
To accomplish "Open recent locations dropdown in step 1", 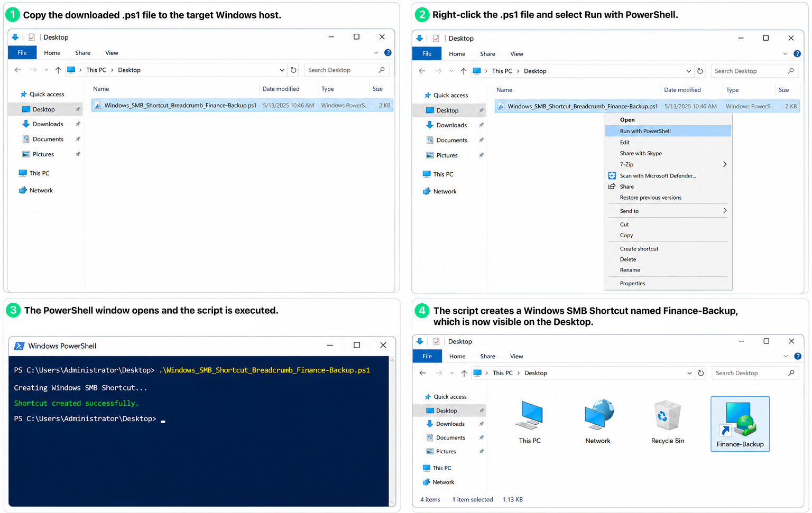I will pyautogui.click(x=47, y=70).
